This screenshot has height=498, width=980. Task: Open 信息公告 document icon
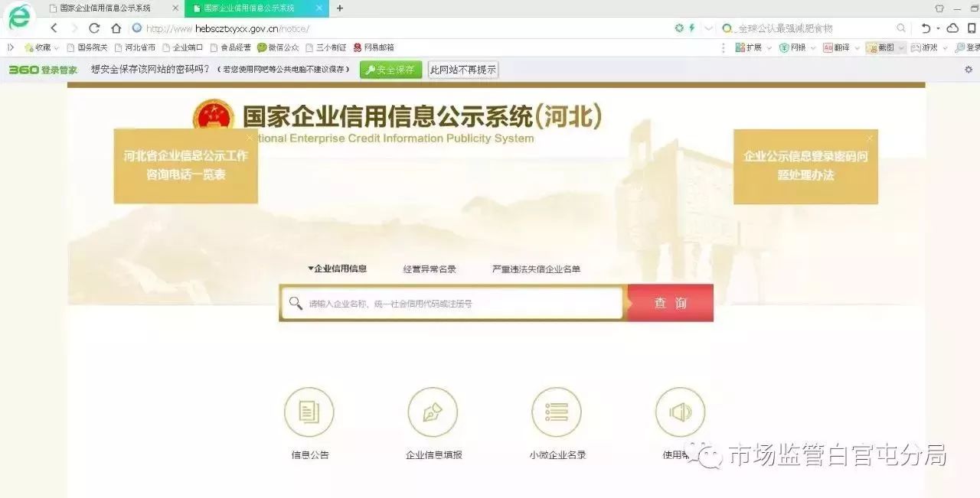click(309, 412)
